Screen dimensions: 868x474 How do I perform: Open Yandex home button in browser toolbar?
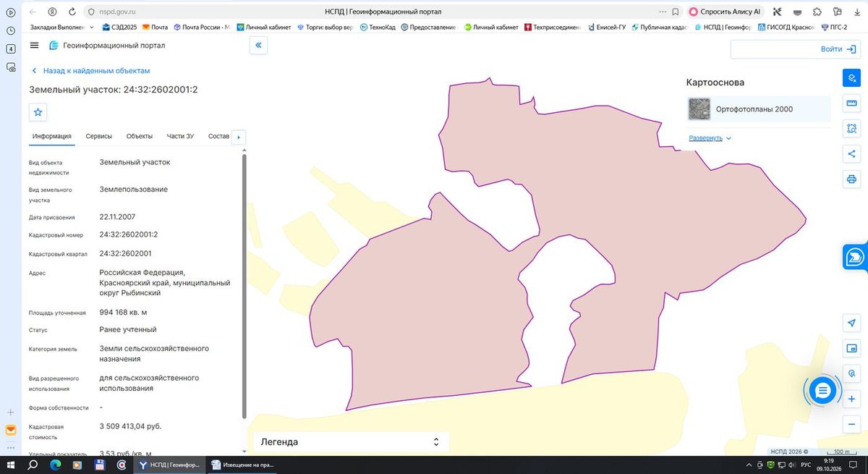click(53, 12)
